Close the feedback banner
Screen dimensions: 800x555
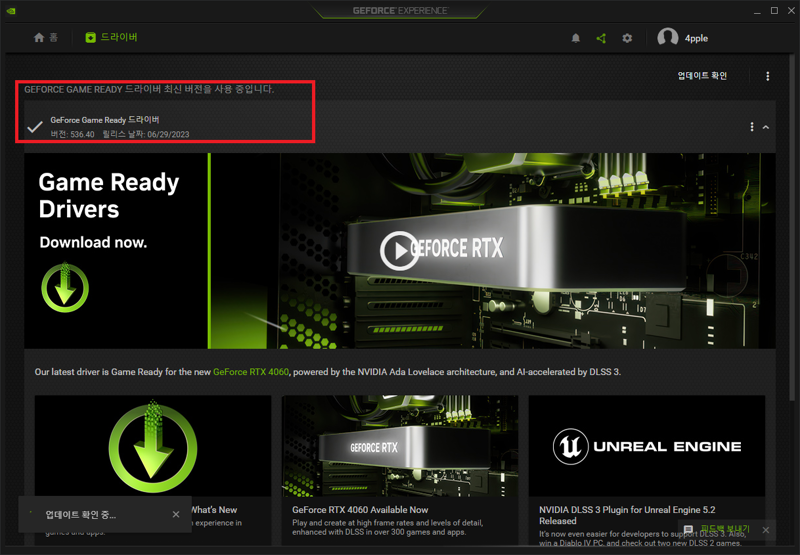766,530
